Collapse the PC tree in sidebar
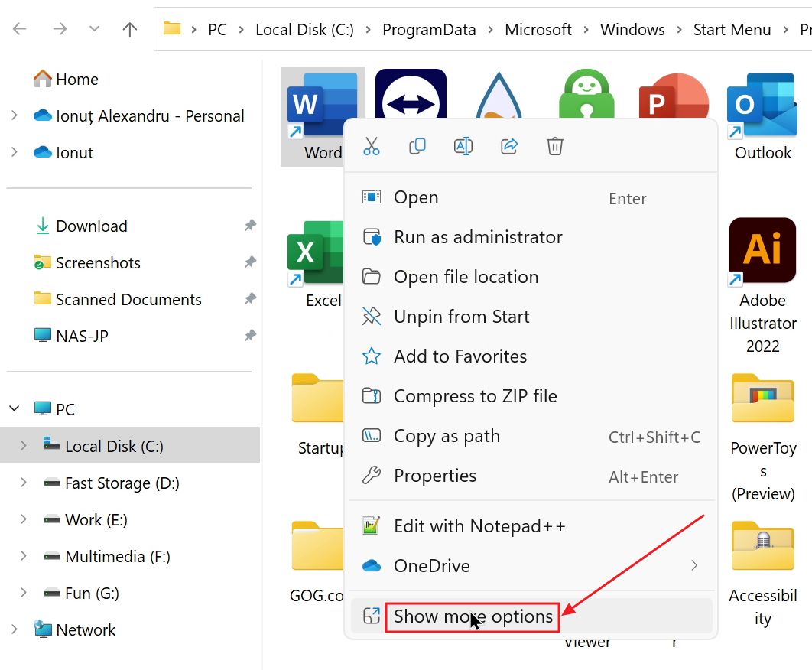Image resolution: width=812 pixels, height=670 pixels. [x=14, y=408]
